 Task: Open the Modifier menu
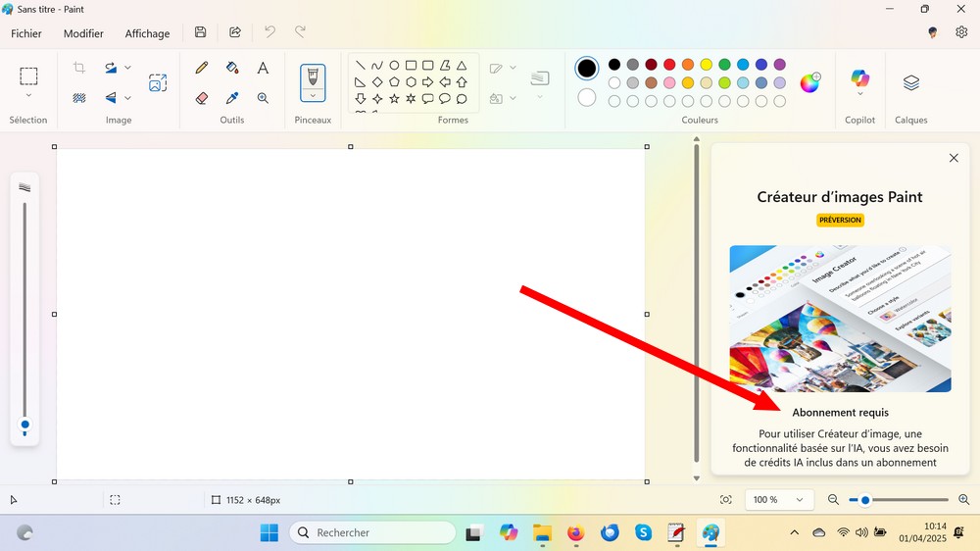click(83, 33)
